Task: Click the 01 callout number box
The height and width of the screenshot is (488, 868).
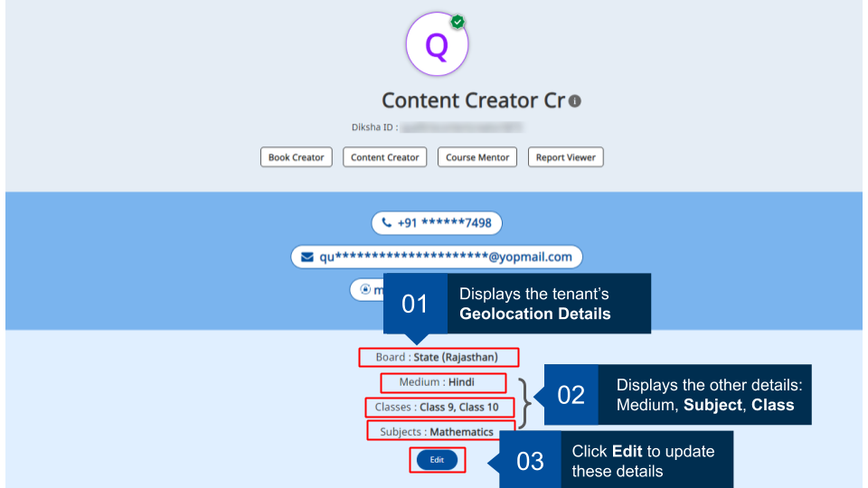Action: tap(415, 304)
